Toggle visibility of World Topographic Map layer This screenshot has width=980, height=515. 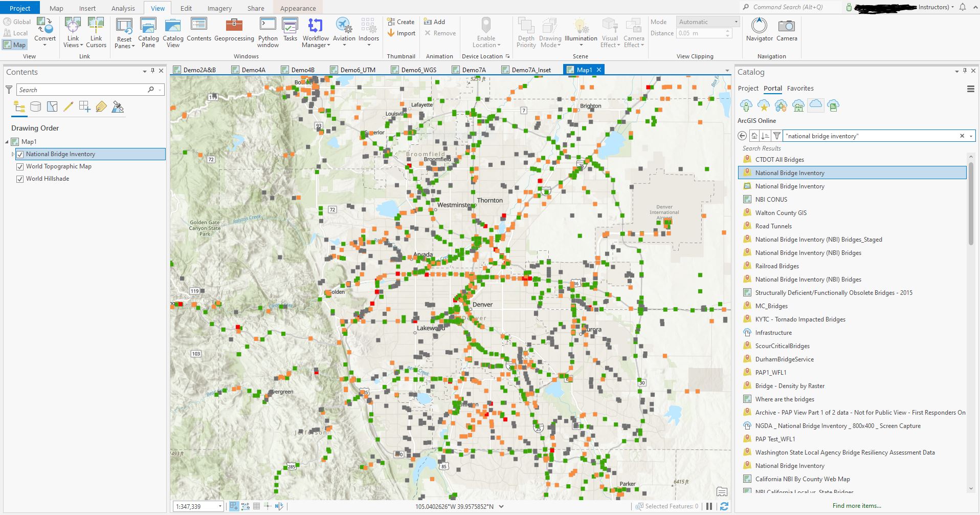(x=20, y=166)
